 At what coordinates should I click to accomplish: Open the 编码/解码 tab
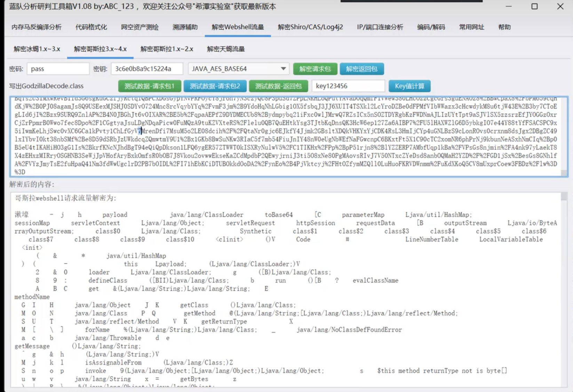pos(431,27)
